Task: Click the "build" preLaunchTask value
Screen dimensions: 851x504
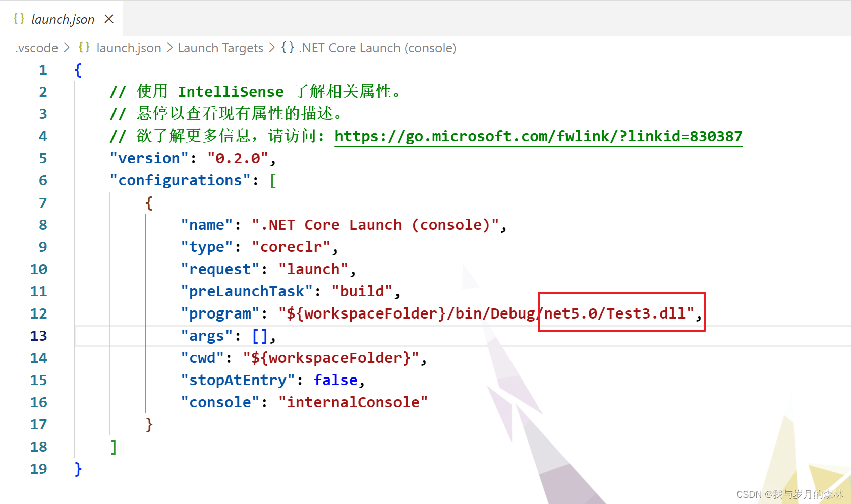Action: (x=362, y=291)
